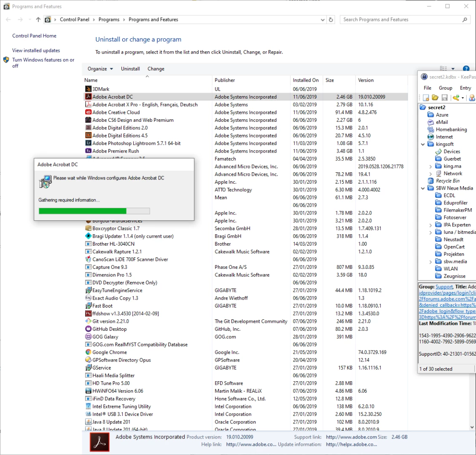The height and width of the screenshot is (455, 476).
Task: Click the Up arrow navigation button
Action: 38,19
